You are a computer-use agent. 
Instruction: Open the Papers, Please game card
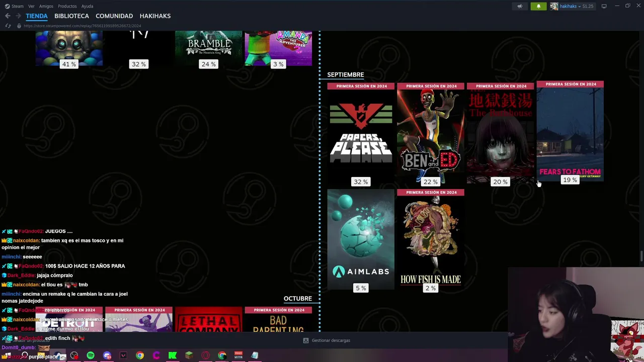coord(361,133)
